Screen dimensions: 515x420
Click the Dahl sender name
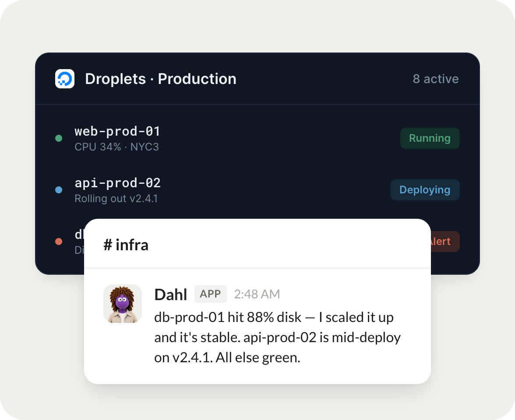[171, 294]
